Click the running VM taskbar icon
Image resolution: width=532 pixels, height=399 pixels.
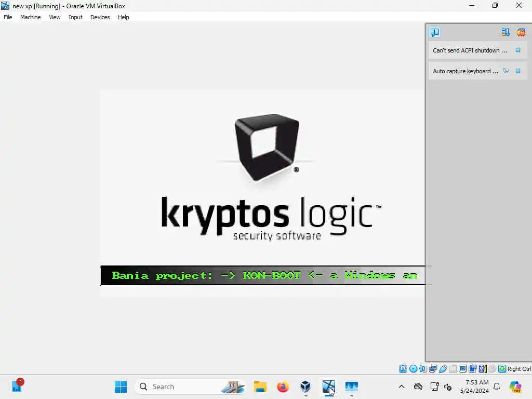coord(328,387)
